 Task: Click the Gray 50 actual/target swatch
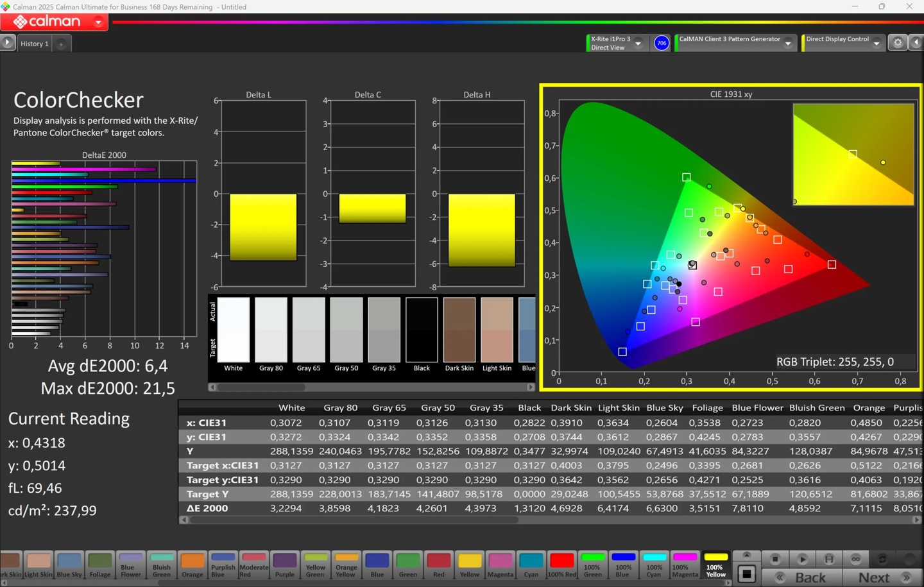click(346, 330)
